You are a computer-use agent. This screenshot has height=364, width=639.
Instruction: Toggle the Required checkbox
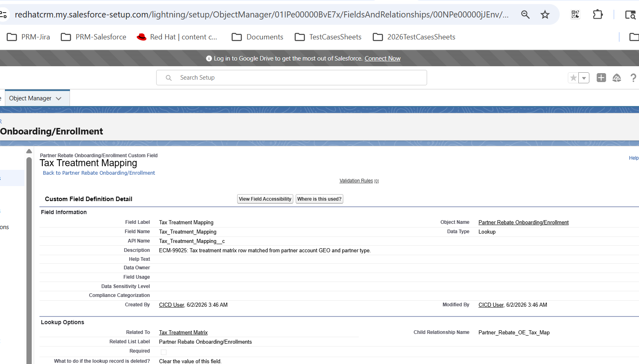coord(164,352)
